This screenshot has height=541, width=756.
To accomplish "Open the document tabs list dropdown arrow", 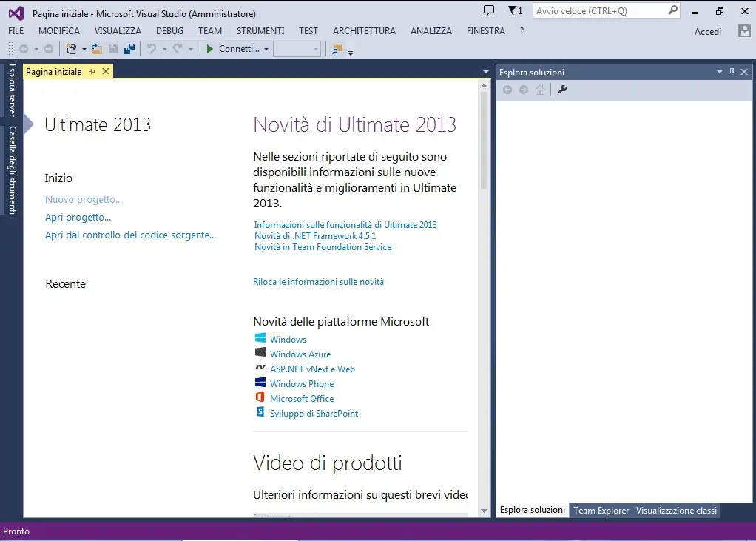I will 485,72.
